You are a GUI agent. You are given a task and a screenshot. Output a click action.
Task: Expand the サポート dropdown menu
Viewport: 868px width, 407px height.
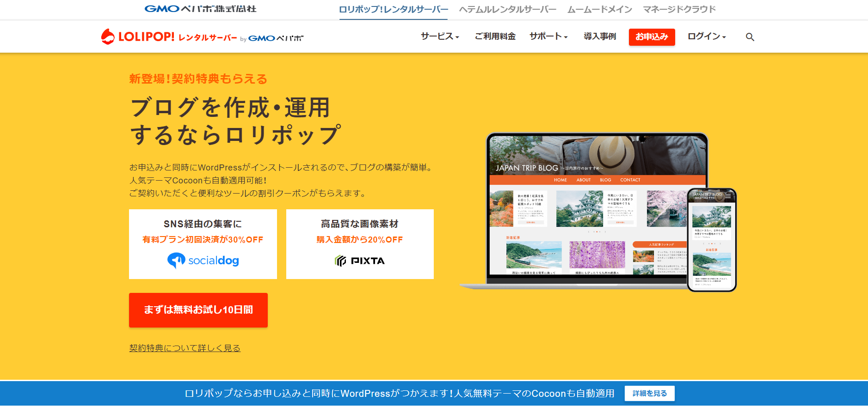[x=548, y=36]
